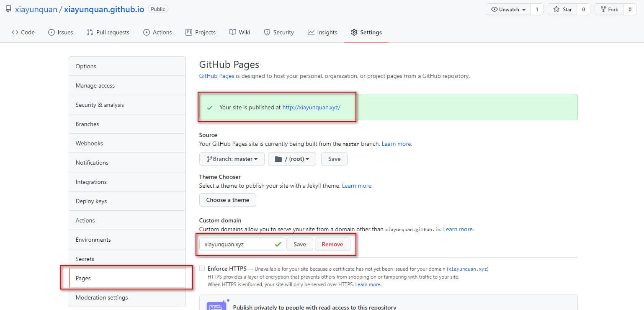
Task: Click Choose a theme button
Action: click(227, 200)
